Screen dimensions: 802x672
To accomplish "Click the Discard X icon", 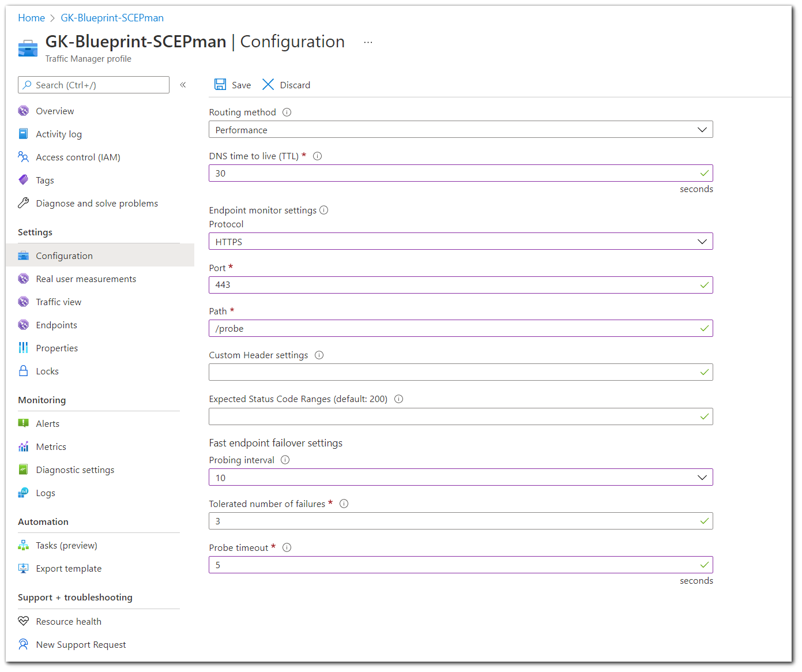I will 268,85.
